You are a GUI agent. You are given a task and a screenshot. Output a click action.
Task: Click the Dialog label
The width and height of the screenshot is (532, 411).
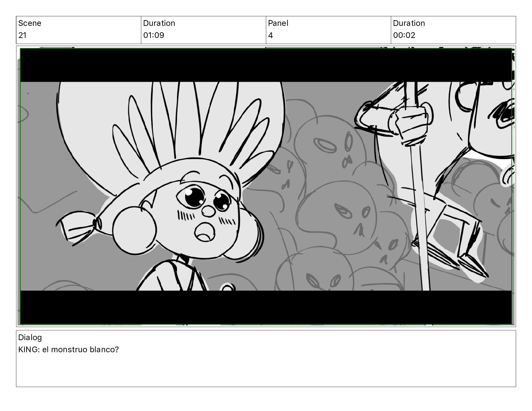30,337
